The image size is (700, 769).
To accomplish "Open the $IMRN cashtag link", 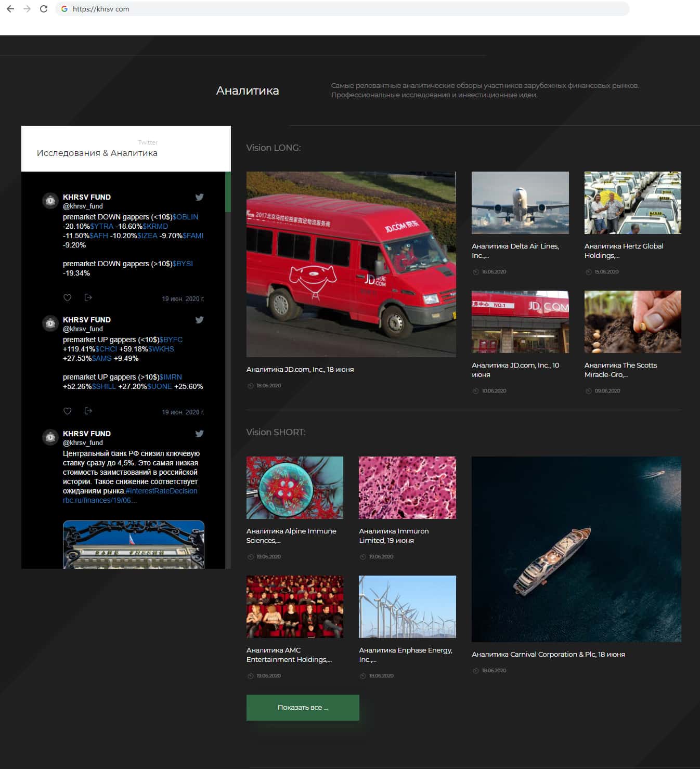I will 171,377.
